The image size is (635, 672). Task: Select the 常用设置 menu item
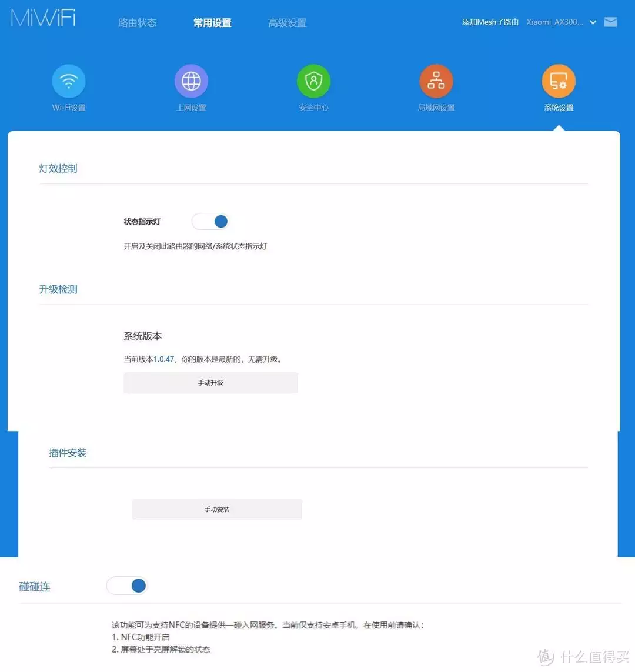pos(212,23)
